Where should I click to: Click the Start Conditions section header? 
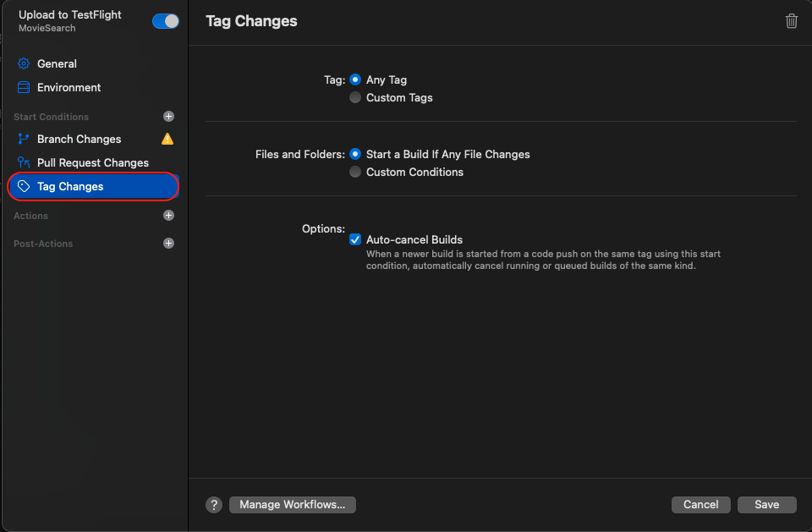click(x=51, y=117)
